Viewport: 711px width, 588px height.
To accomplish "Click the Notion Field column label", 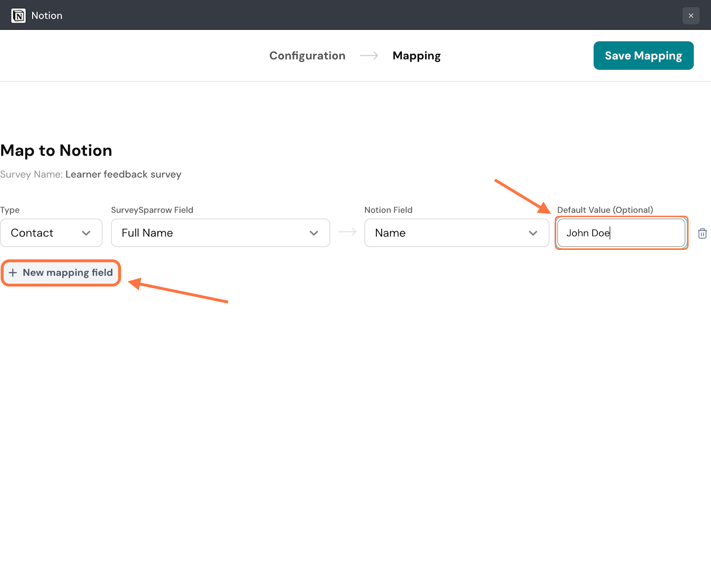I will (388, 210).
